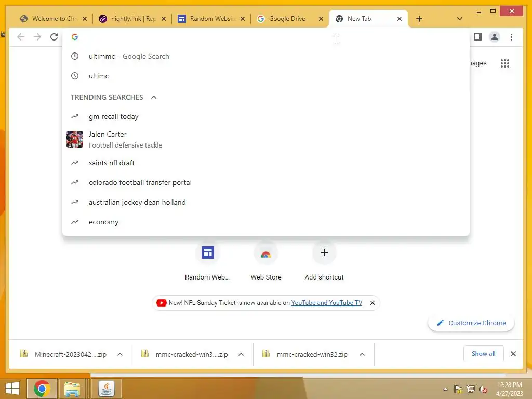Image resolution: width=532 pixels, height=399 pixels.
Task: Close the Welcome to Chrome tab
Action: pos(85,19)
